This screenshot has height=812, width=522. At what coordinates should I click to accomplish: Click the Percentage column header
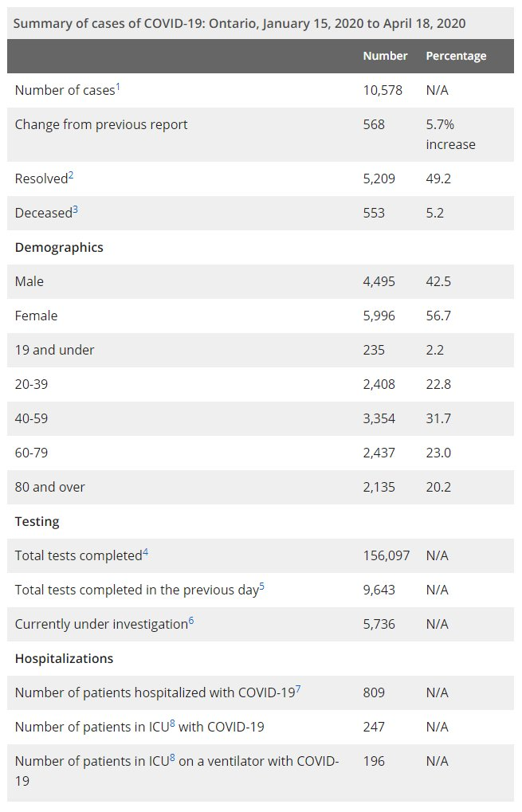456,56
